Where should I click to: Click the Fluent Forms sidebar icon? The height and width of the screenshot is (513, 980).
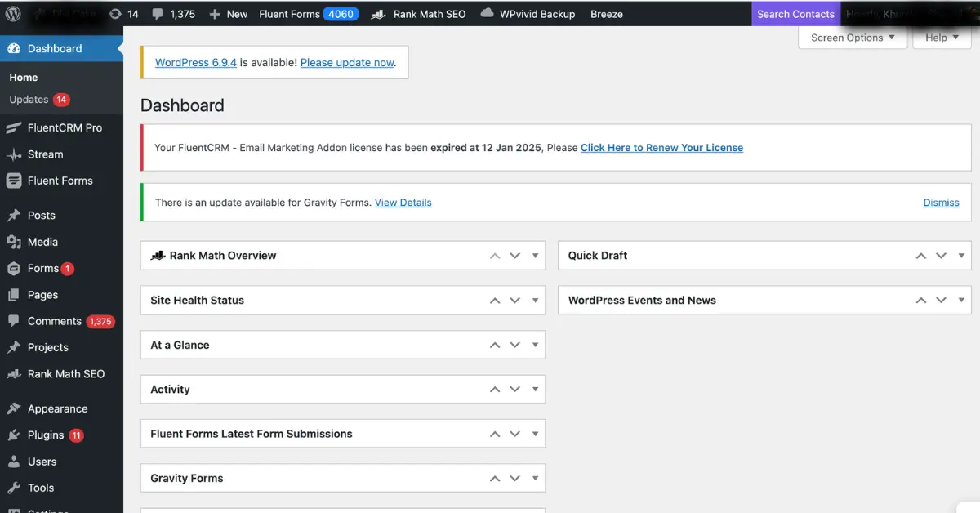(x=14, y=181)
